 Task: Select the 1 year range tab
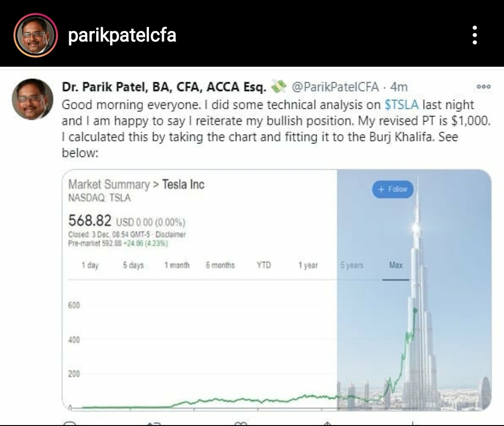tap(308, 265)
